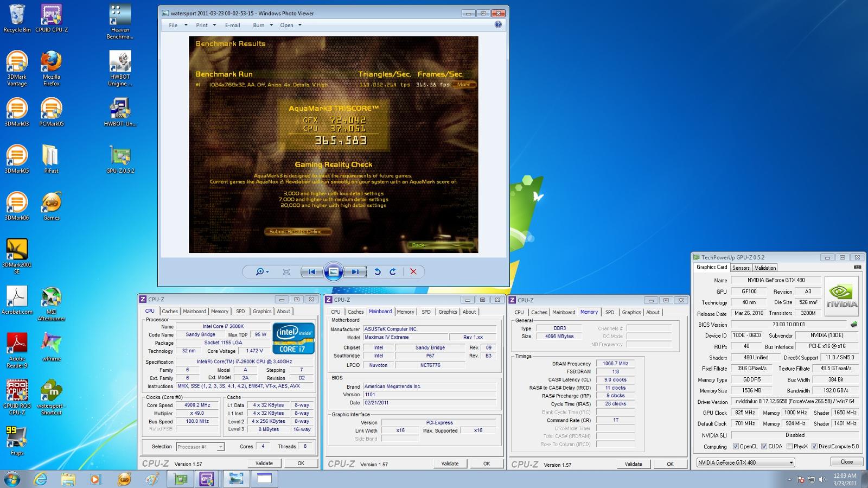
Task: Click the GPU-Z Name field GeForce GTX 480
Action: click(x=776, y=280)
